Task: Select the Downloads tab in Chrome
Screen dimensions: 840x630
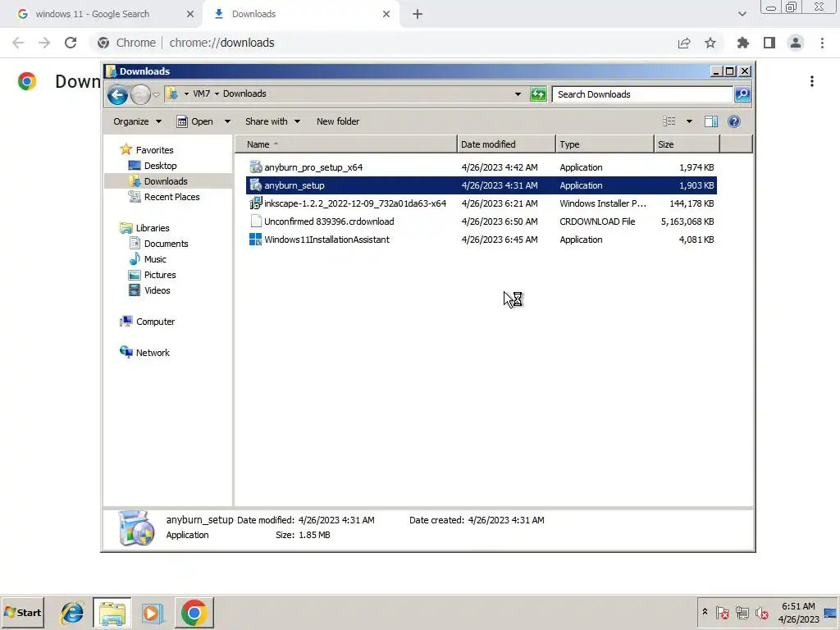Action: click(300, 14)
